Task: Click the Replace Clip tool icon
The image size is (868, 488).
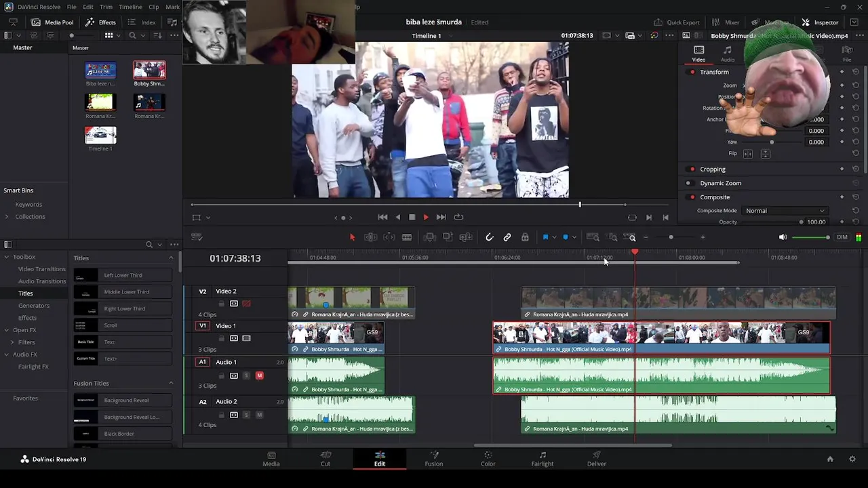Action: pos(466,237)
